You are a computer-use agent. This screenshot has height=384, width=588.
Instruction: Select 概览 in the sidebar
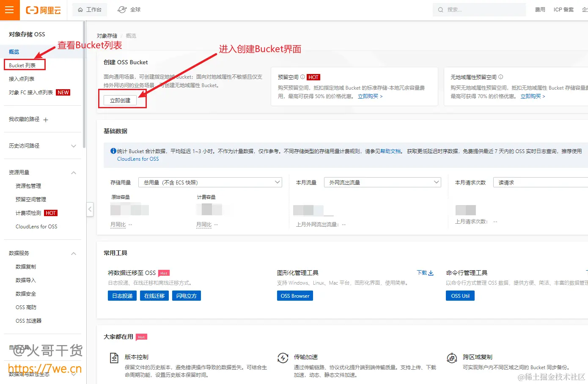point(14,52)
